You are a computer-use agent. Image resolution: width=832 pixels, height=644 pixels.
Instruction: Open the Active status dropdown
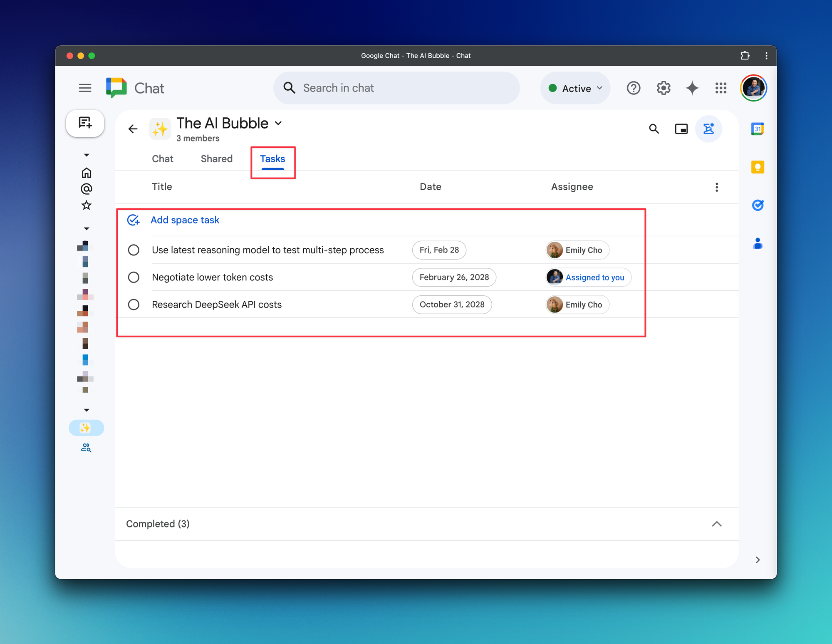point(575,88)
